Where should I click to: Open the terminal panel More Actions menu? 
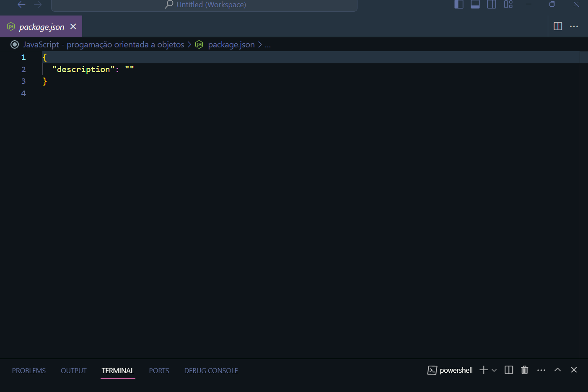click(541, 370)
